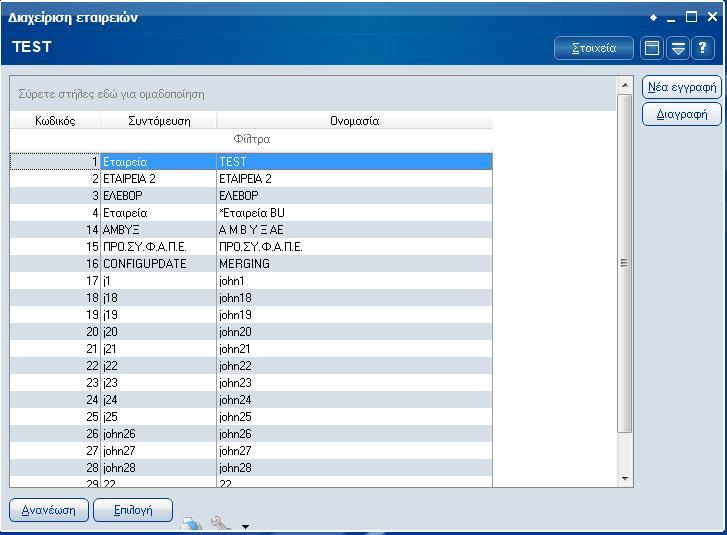Select CONFIGUPDATE cell
Screen dimensions: 727x535
[x=159, y=264]
